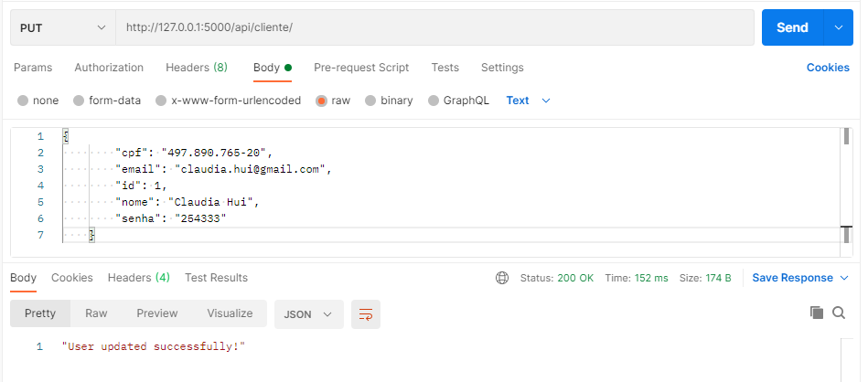Image resolution: width=868 pixels, height=382 pixels.
Task: Switch response view to Pretty
Action: [x=40, y=313]
